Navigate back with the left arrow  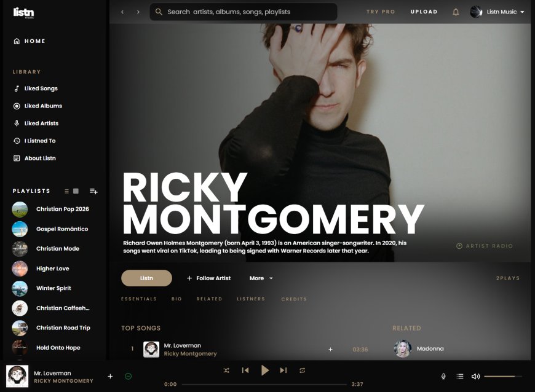[x=122, y=12]
